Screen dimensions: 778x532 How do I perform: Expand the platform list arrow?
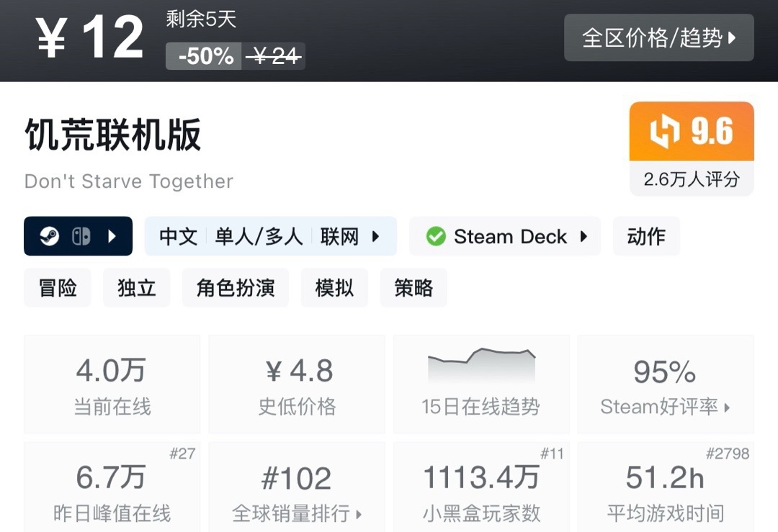tap(112, 236)
